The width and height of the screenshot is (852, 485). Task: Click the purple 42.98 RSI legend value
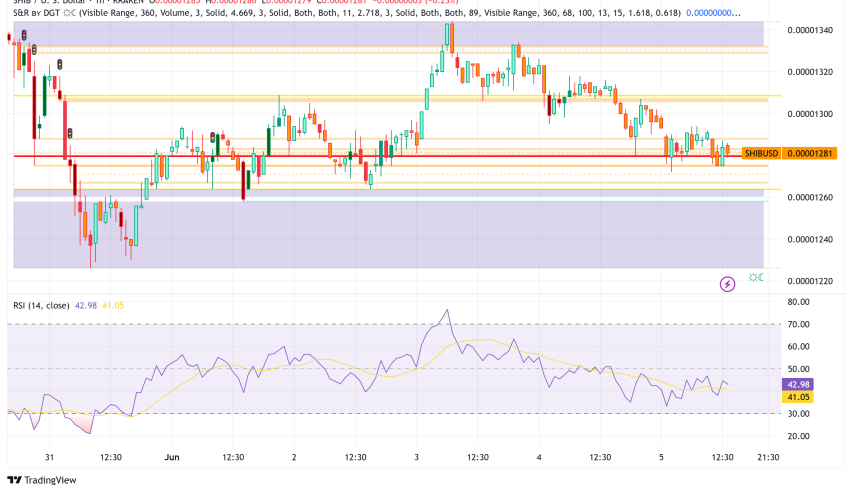85,306
